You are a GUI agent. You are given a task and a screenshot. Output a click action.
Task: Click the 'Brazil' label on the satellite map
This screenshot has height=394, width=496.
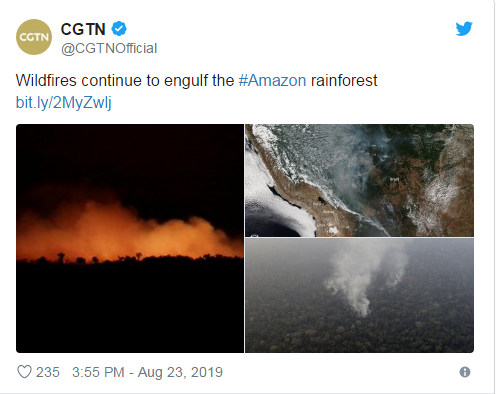pyautogui.click(x=394, y=179)
